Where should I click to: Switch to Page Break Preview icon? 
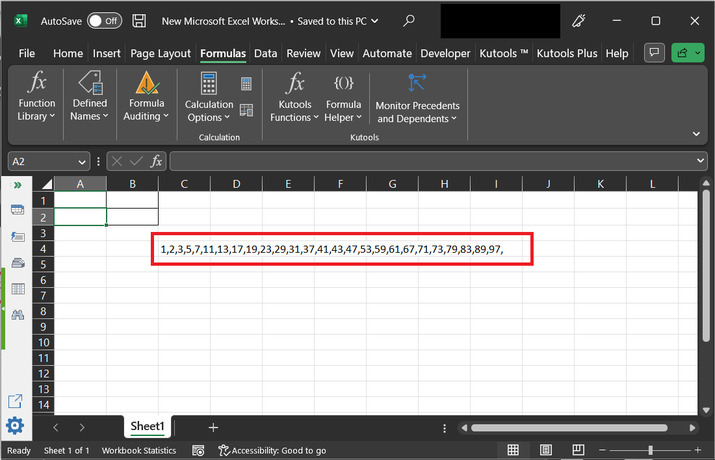578,450
